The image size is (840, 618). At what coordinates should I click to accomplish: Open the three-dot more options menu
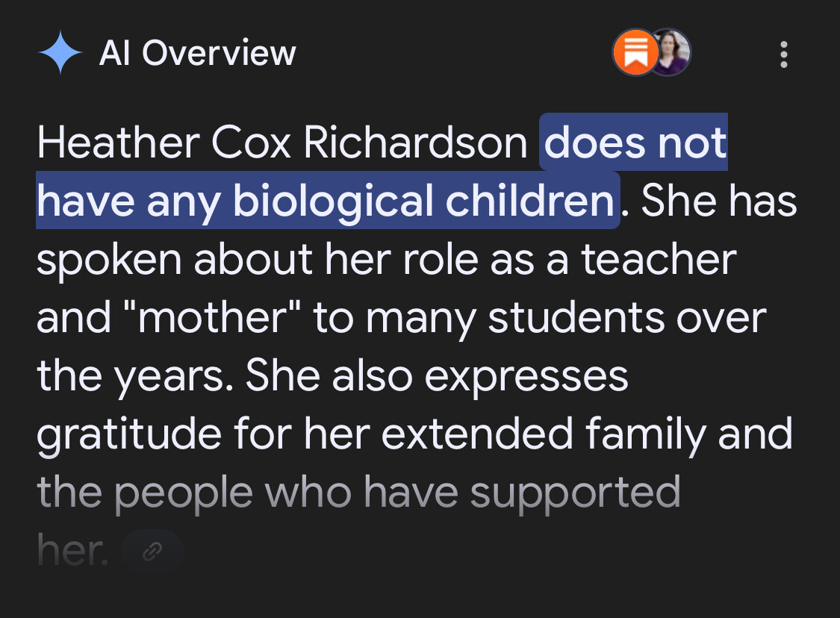pyautogui.click(x=783, y=54)
